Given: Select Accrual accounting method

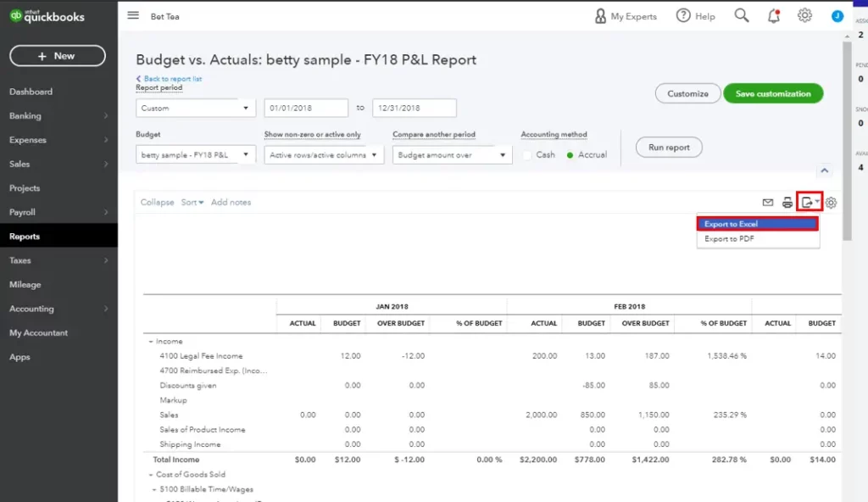Looking at the screenshot, I should (570, 155).
